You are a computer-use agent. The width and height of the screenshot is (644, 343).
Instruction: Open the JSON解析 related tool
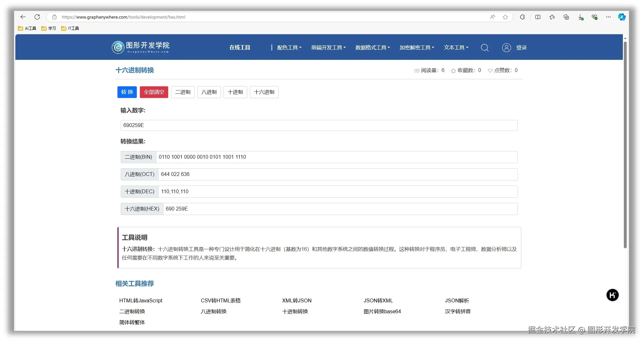click(x=457, y=300)
